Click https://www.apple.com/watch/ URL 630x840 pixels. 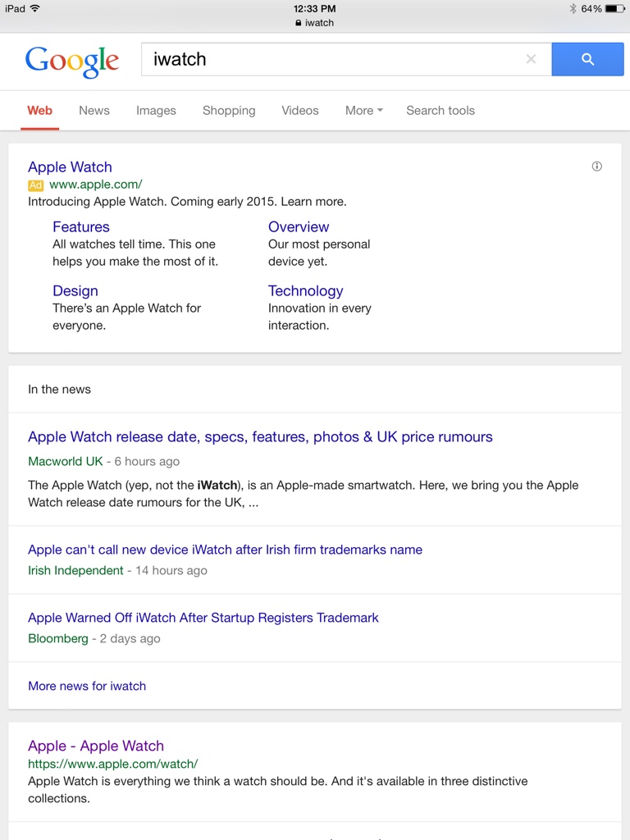113,764
